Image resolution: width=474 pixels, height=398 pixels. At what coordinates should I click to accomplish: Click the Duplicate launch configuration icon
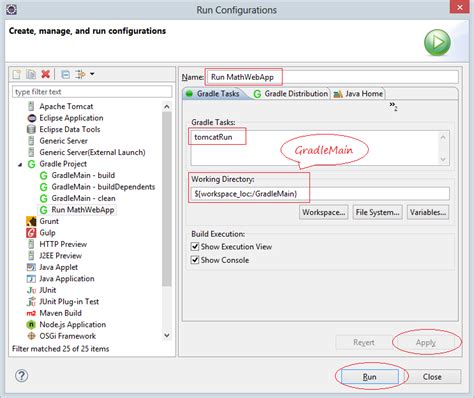coord(31,74)
